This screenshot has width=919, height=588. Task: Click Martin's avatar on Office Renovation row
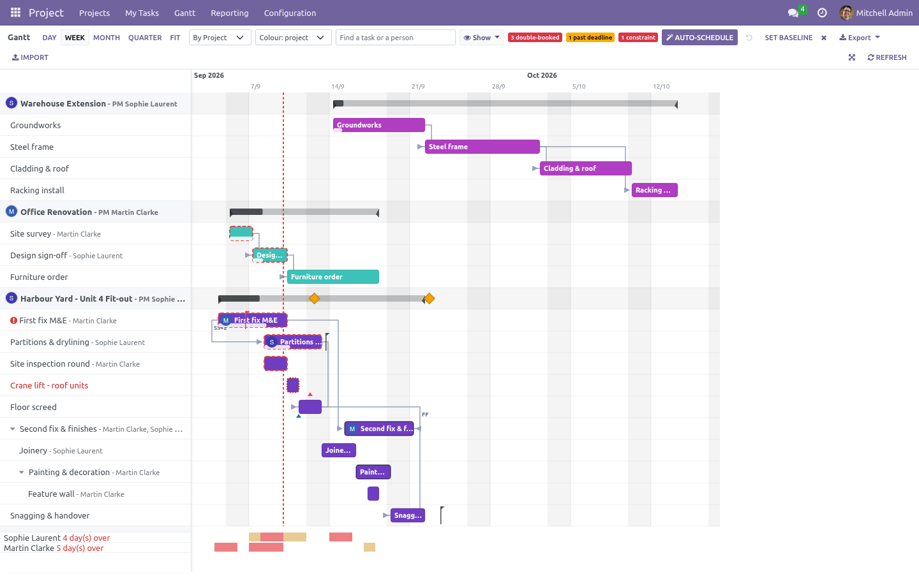(x=11, y=212)
